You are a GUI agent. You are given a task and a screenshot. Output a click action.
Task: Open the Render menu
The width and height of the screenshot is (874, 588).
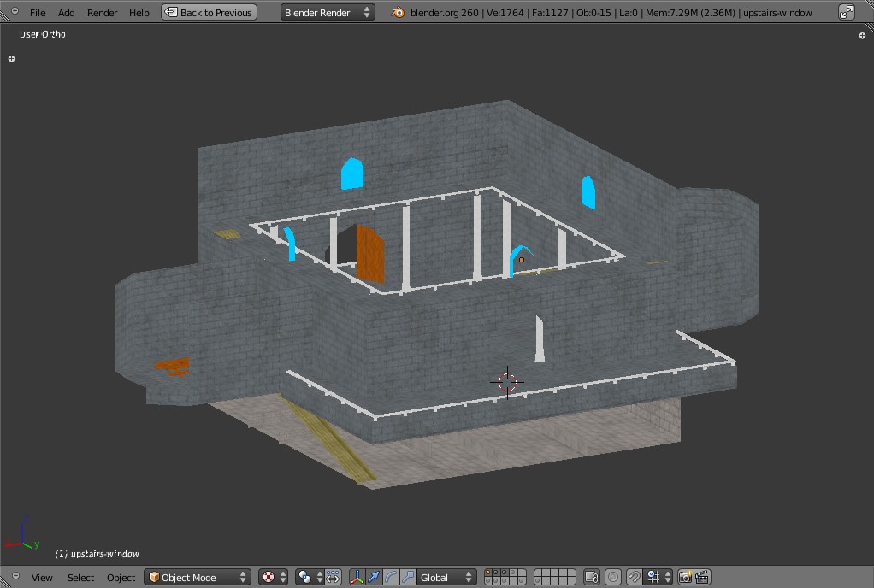[x=102, y=13]
